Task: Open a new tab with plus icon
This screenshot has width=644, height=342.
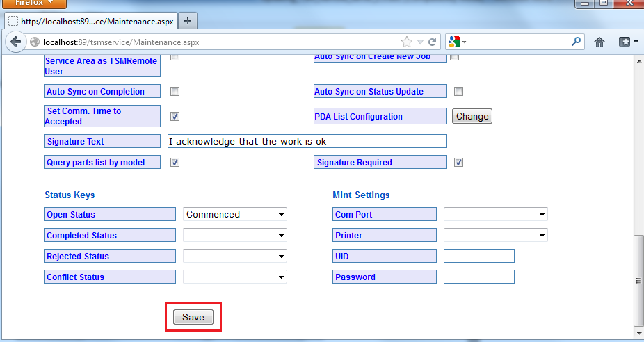Action: tap(188, 21)
